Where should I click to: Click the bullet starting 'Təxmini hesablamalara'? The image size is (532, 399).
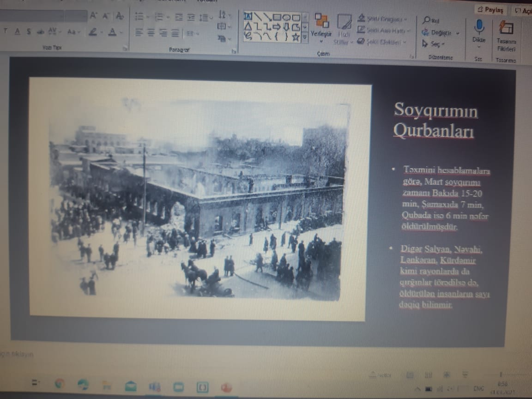(x=446, y=198)
